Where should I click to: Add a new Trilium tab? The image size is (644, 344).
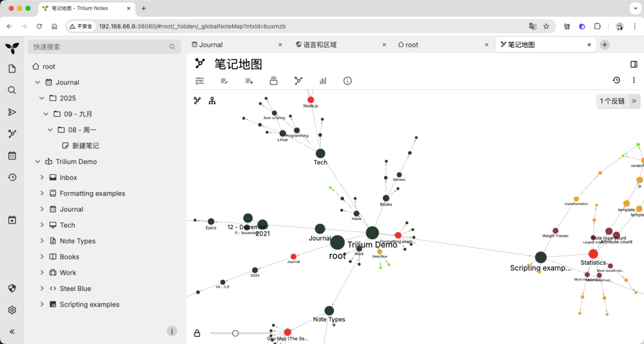[605, 45]
